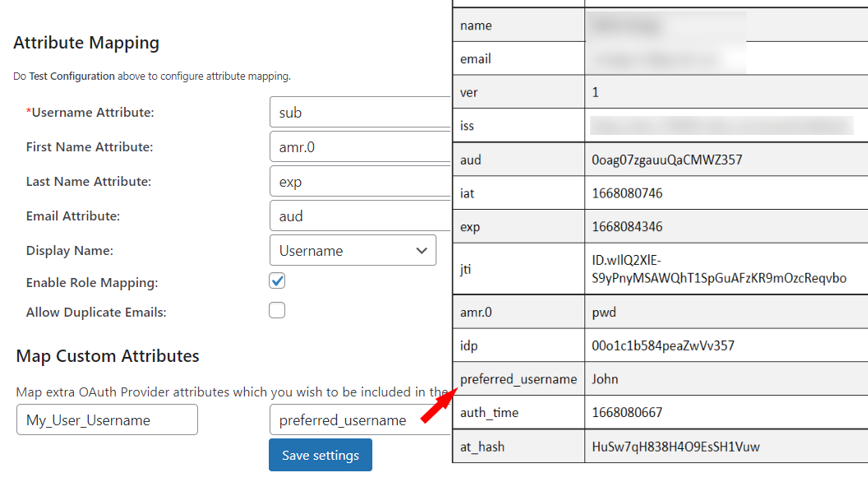Click the 'Test Configuration' text in the hint
Image resolution: width=868 pixels, height=482 pixels.
(x=72, y=76)
